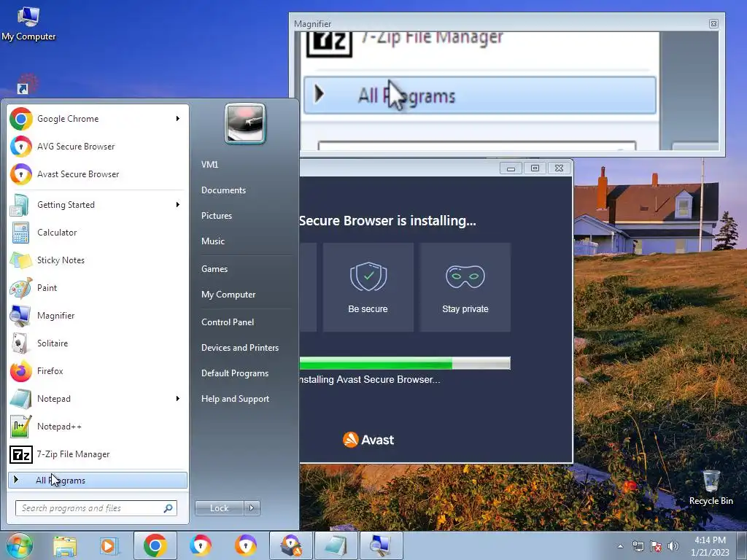The image size is (747, 560).
Task: Click Show Desktop strip at taskbar end
Action: coord(742,545)
